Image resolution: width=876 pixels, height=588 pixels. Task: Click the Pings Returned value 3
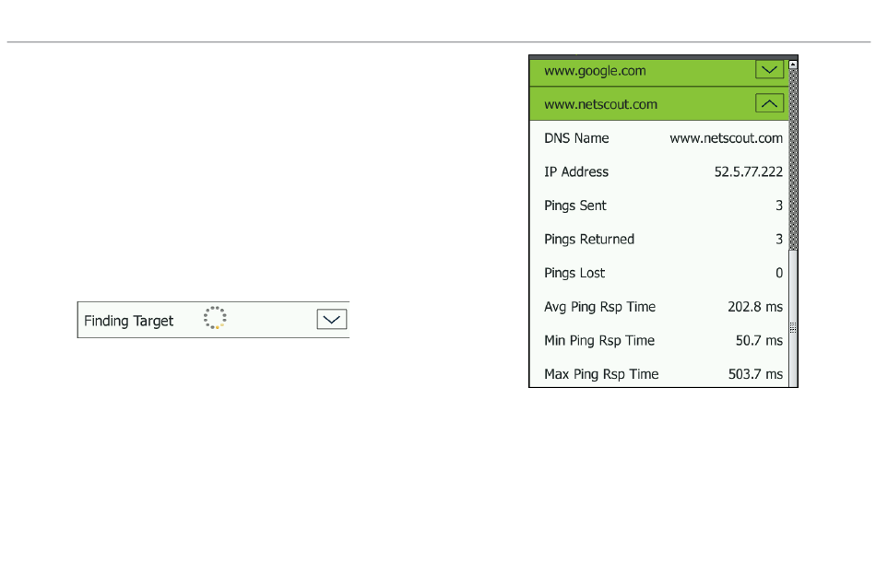coord(779,239)
